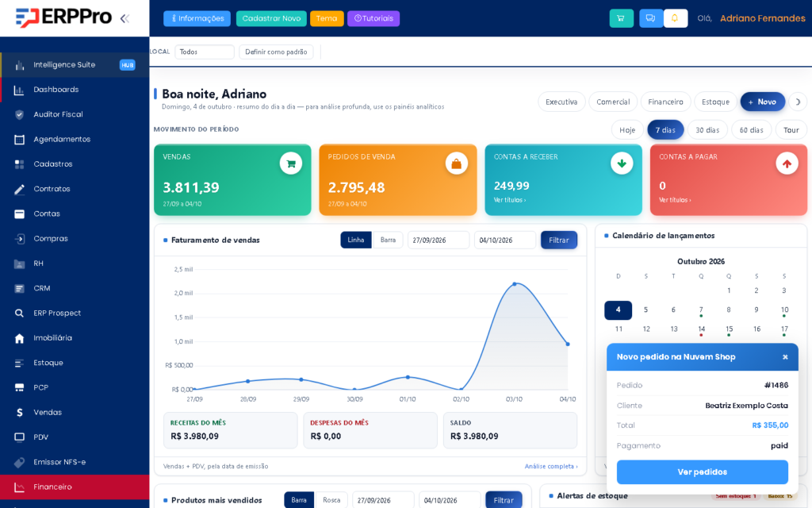The width and height of the screenshot is (812, 508).
Task: Open Produtos mais vendidos start date field
Action: [383, 500]
